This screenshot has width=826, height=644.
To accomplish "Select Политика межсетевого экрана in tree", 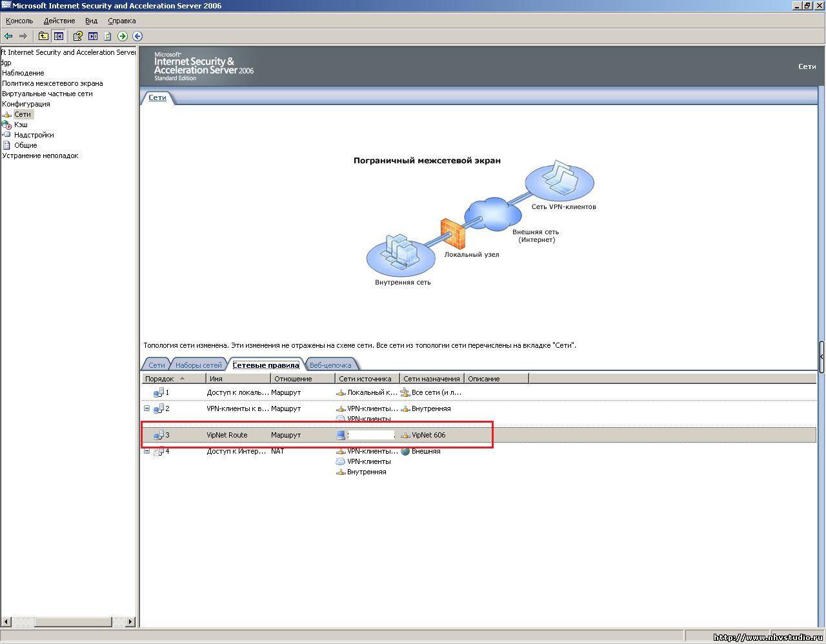I will 52,83.
